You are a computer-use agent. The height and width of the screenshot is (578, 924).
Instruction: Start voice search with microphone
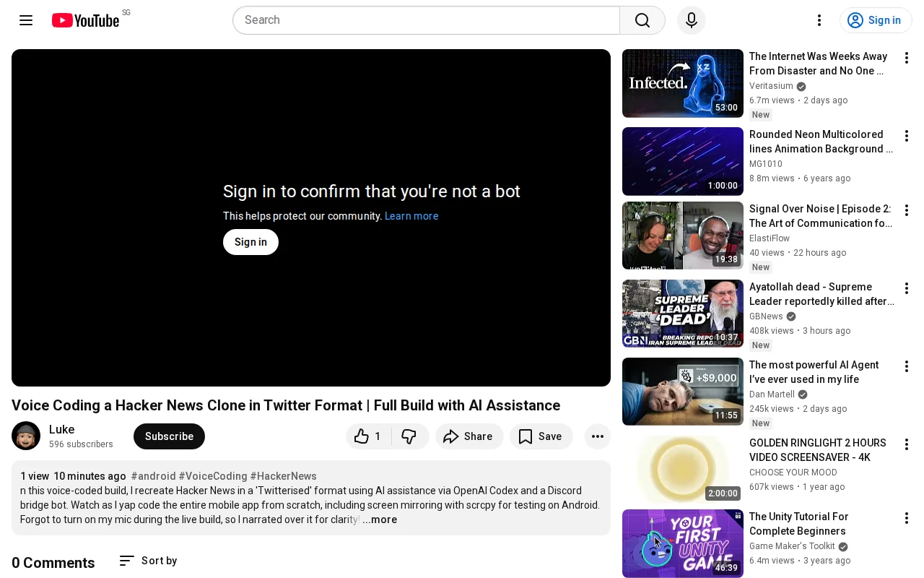point(692,20)
